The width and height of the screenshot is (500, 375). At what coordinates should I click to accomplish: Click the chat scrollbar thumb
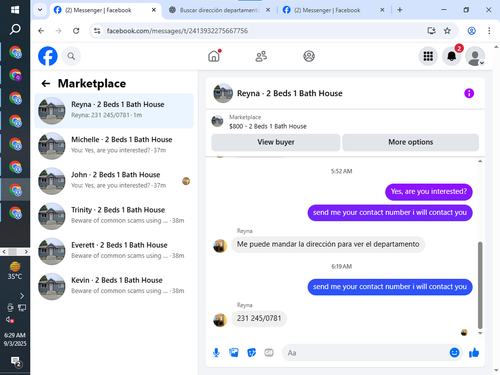pos(480,285)
